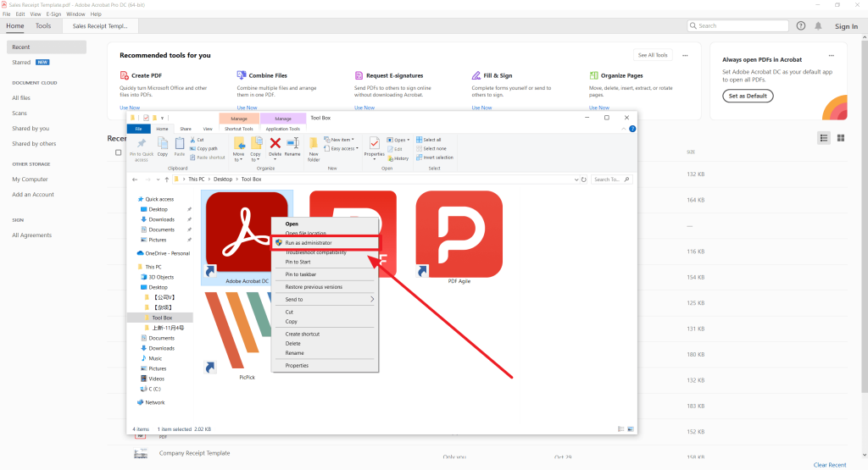Click the Explorer help question icon
The image size is (868, 470).
point(632,129)
